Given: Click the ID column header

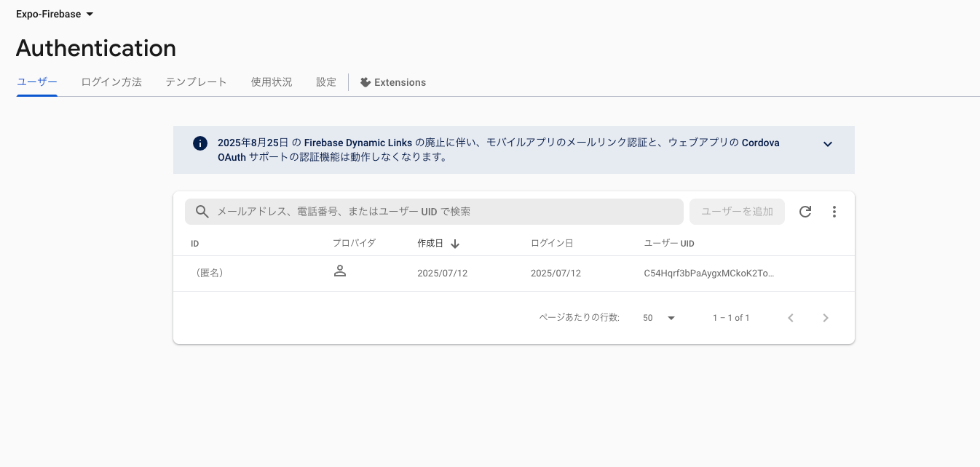Looking at the screenshot, I should pos(195,244).
